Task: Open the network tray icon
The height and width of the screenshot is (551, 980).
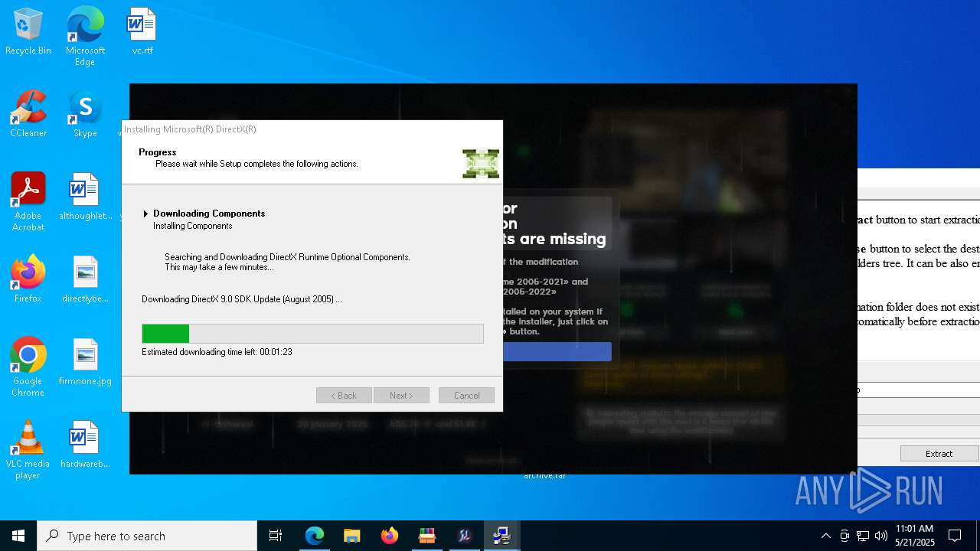Action: click(x=863, y=536)
